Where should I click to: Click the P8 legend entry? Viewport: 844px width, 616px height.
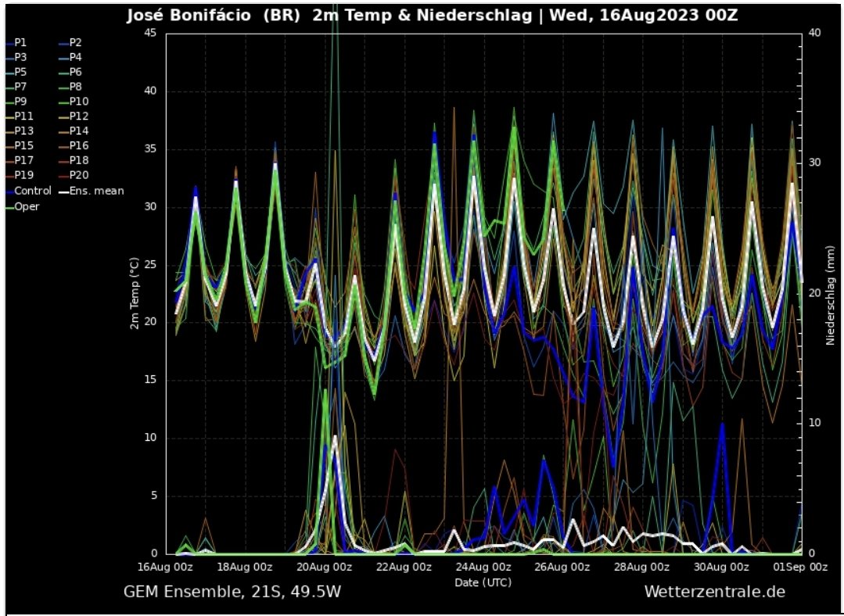click(x=71, y=87)
